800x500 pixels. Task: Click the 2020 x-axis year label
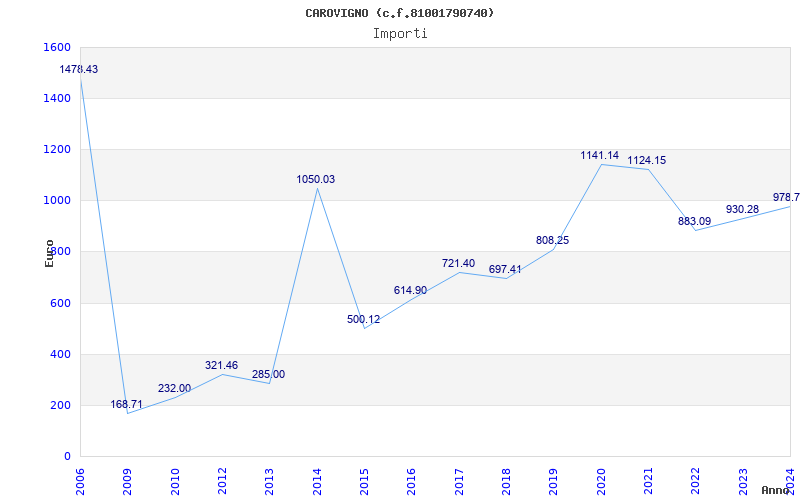point(601,476)
